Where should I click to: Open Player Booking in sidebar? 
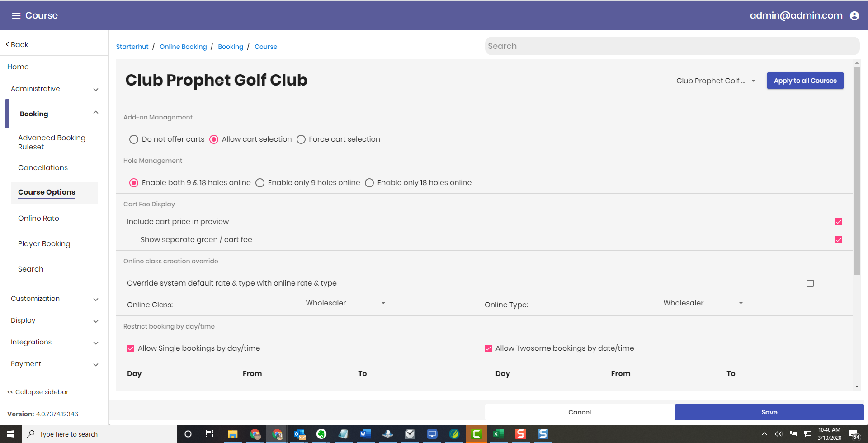click(44, 244)
